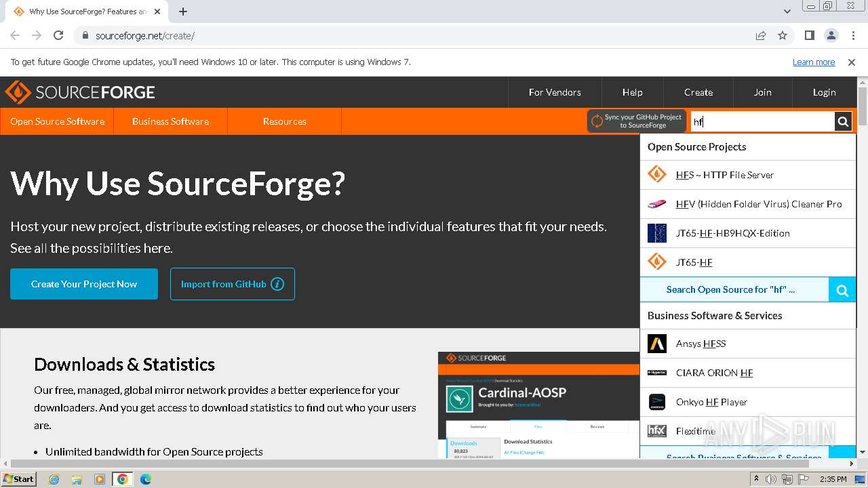This screenshot has width=868, height=488.
Task: Click the Flexitime hfx logo icon
Action: tap(656, 431)
